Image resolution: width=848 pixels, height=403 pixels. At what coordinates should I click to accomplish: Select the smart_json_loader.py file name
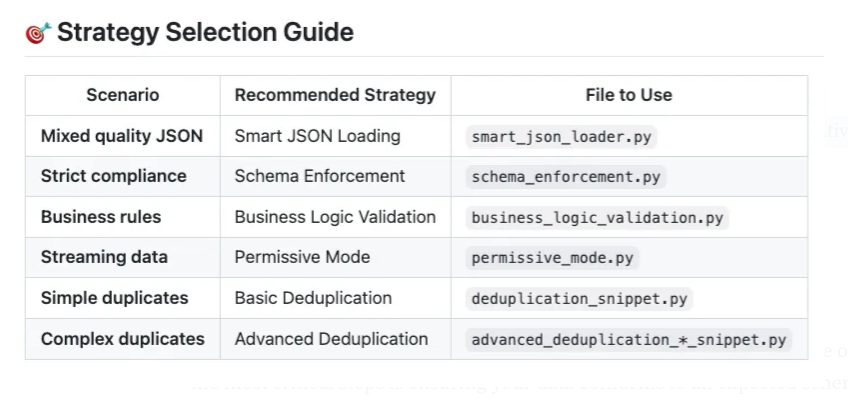click(563, 137)
